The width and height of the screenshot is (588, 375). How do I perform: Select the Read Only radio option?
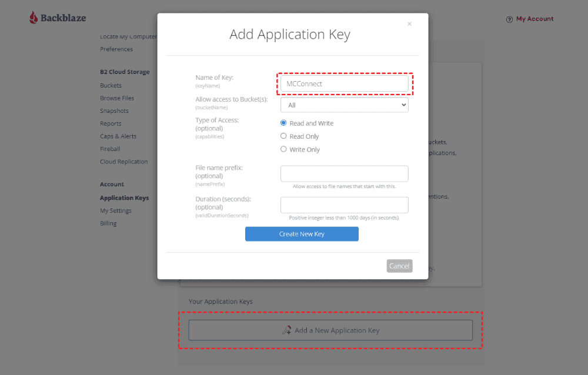click(283, 136)
